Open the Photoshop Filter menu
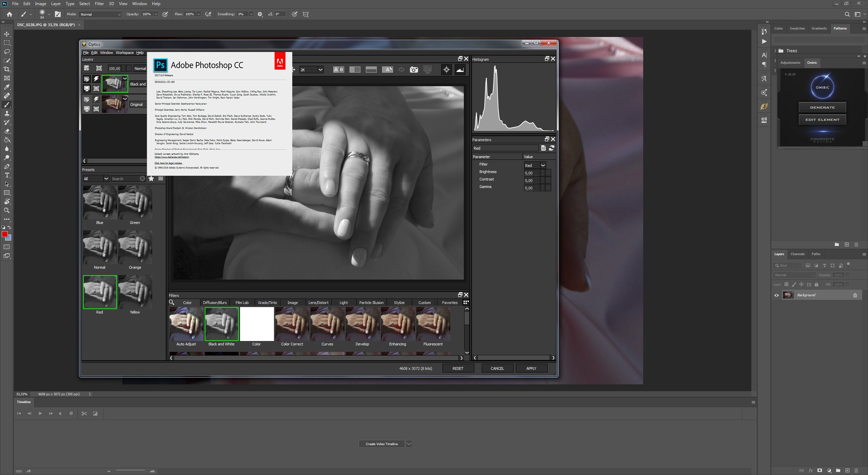This screenshot has width=868, height=475. point(99,4)
